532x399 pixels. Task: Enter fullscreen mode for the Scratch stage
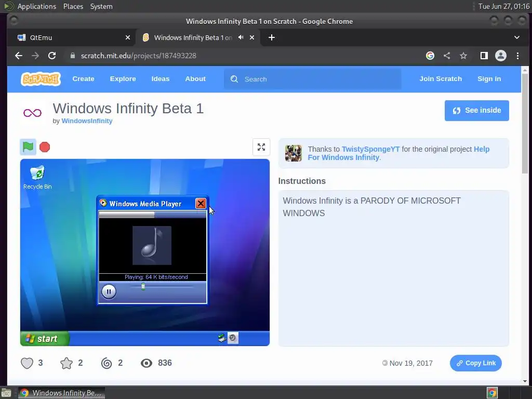(x=261, y=147)
